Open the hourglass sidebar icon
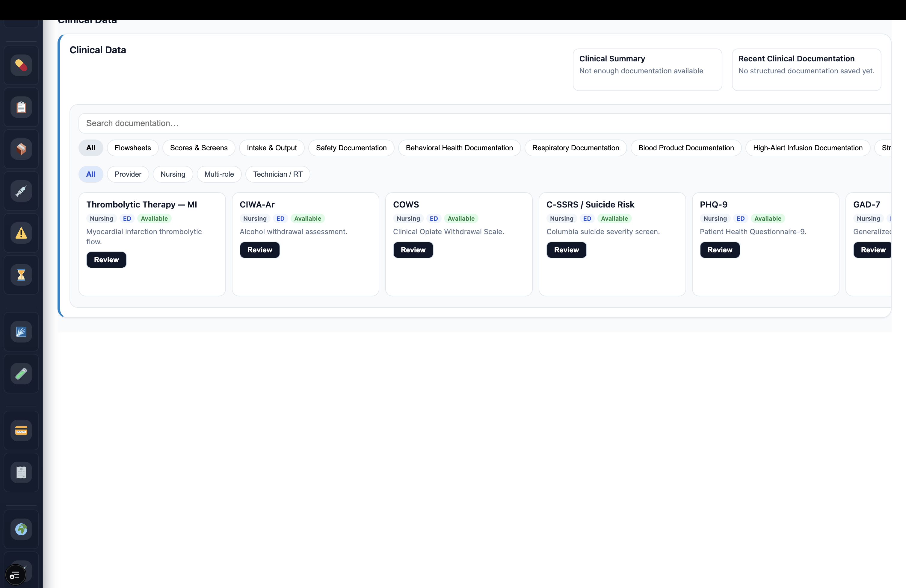Viewport: 906px width, 588px height. (x=21, y=275)
